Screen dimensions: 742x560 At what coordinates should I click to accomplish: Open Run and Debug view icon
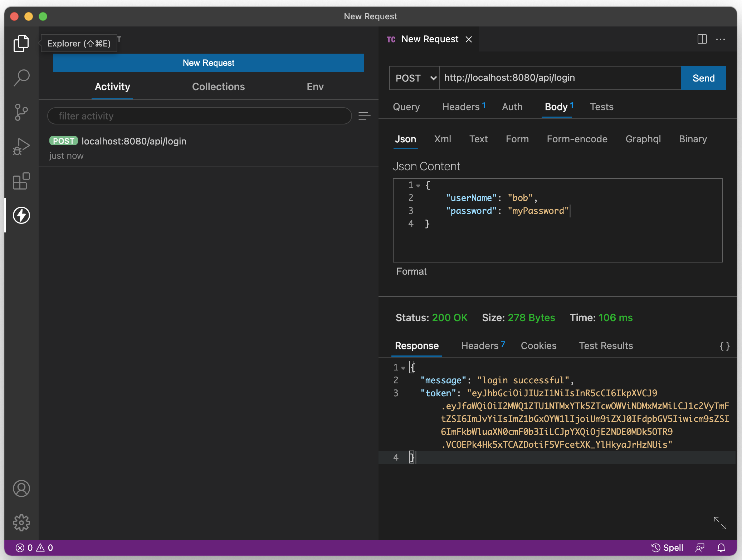tap(21, 147)
